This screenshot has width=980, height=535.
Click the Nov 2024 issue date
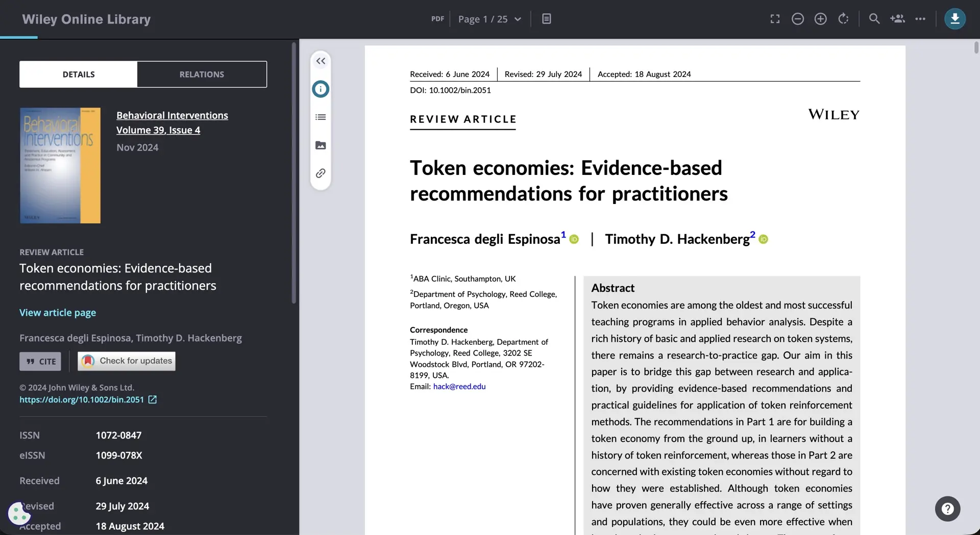[x=137, y=147]
